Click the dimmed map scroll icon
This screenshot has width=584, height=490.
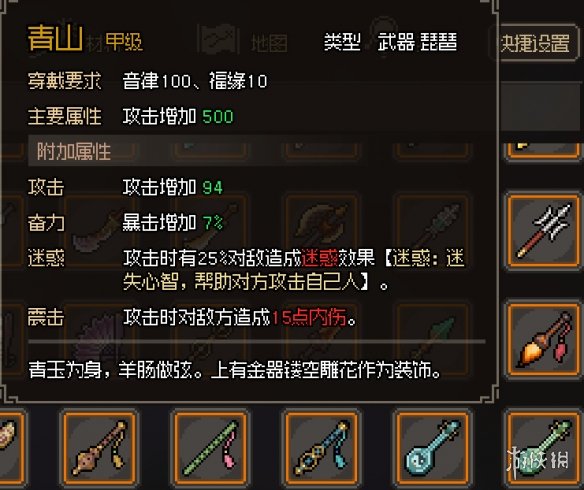coord(218,38)
